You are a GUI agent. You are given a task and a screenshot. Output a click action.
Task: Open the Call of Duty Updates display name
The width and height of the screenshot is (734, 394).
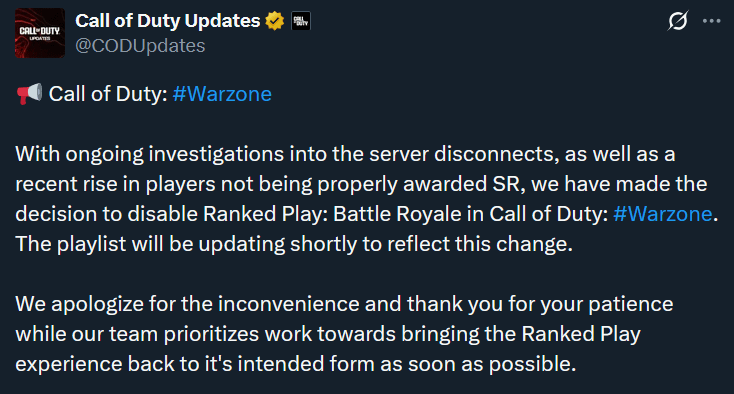(168, 21)
